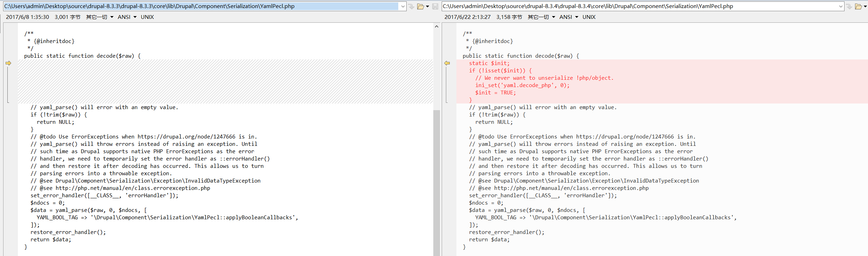Click the left pane scrollbar up arrow
This screenshot has height=256, width=868.
(436, 27)
